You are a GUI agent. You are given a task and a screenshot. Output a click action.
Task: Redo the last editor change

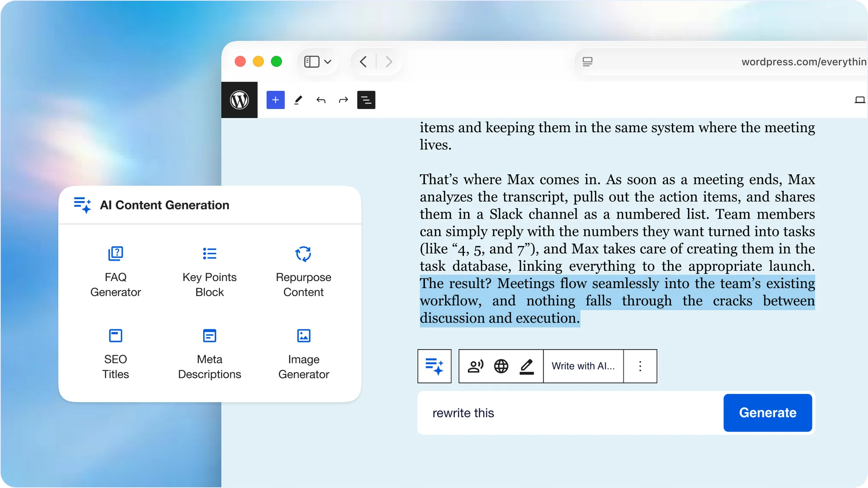pos(343,100)
